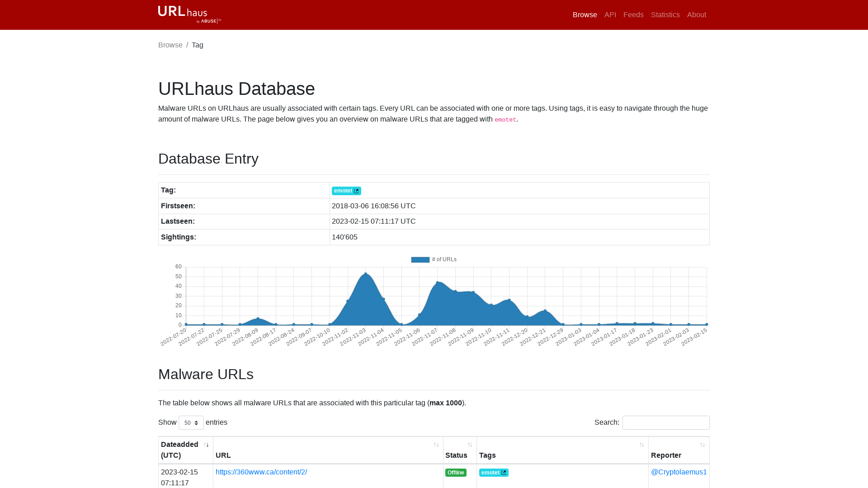Sort table by URL column
This screenshot has width=868, height=488.
click(328, 450)
